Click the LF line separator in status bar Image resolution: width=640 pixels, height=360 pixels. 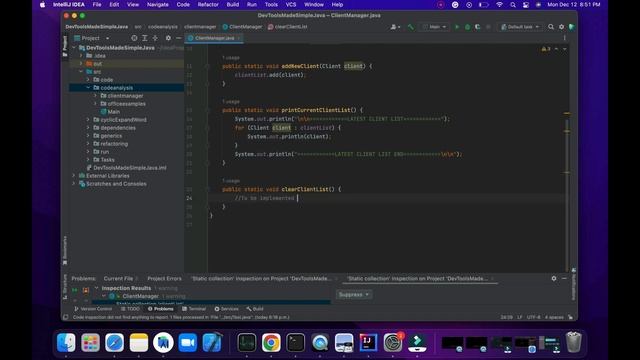pyautogui.click(x=520, y=317)
